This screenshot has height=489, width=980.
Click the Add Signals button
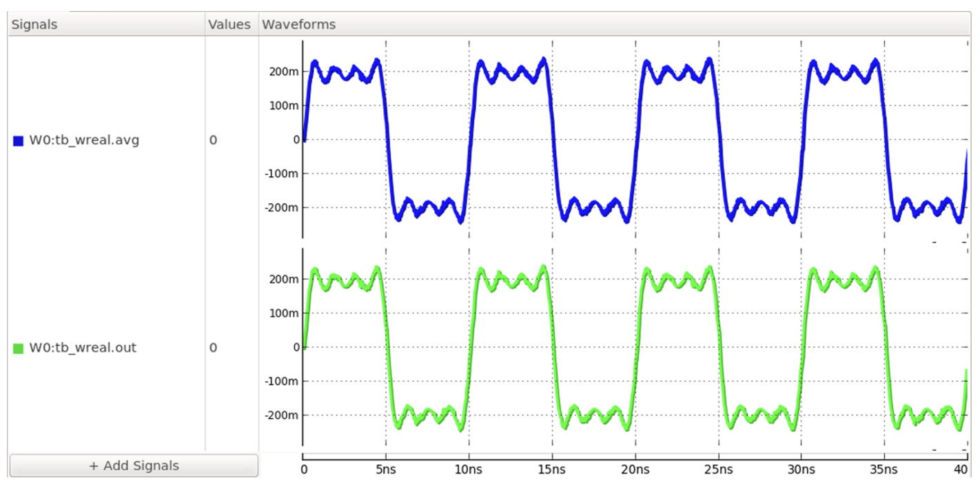pyautogui.click(x=134, y=466)
